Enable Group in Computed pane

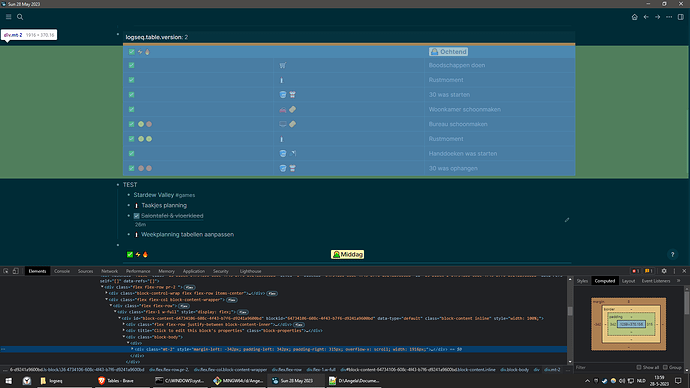[665, 367]
